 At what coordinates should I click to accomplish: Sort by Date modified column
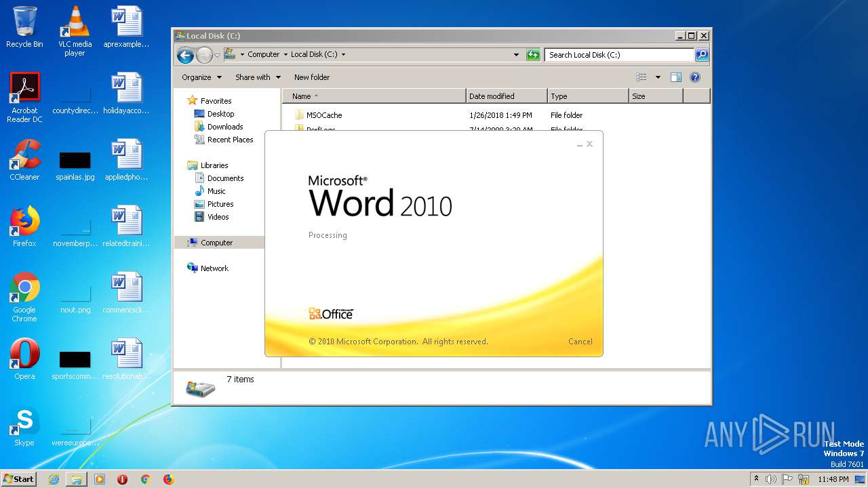pyautogui.click(x=507, y=96)
